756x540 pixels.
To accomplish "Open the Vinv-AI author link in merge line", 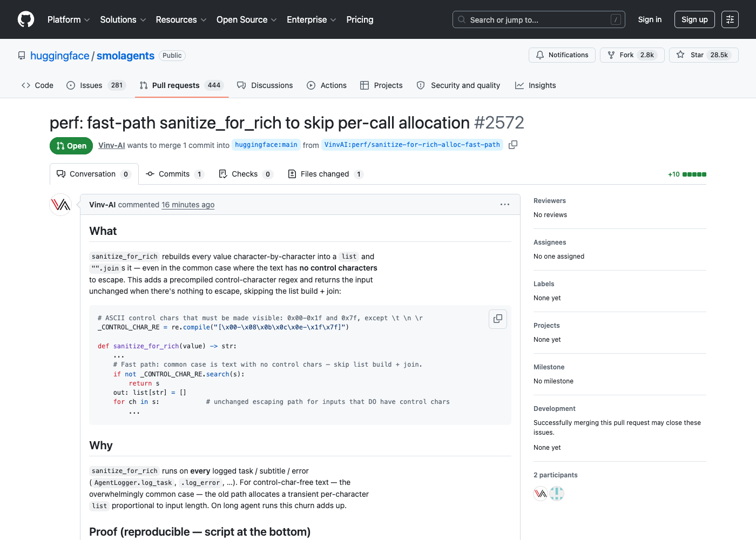I will [112, 145].
